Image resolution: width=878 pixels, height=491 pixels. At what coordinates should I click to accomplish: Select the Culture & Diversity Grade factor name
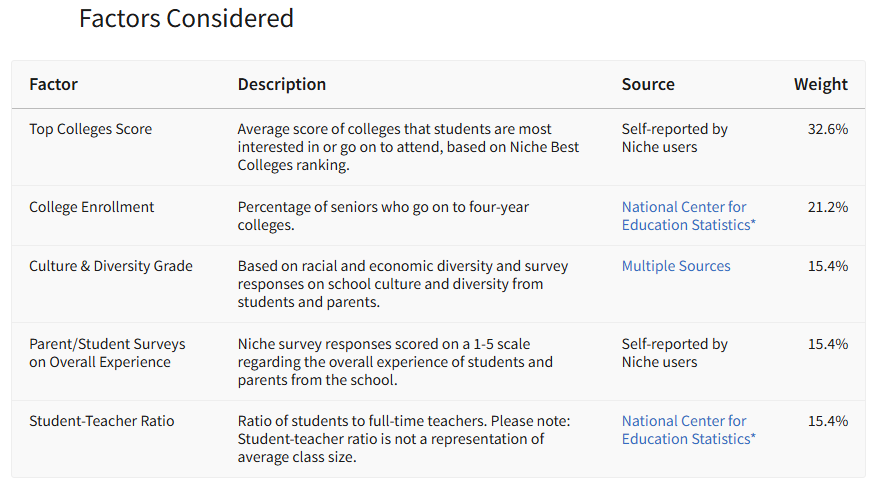click(x=111, y=266)
